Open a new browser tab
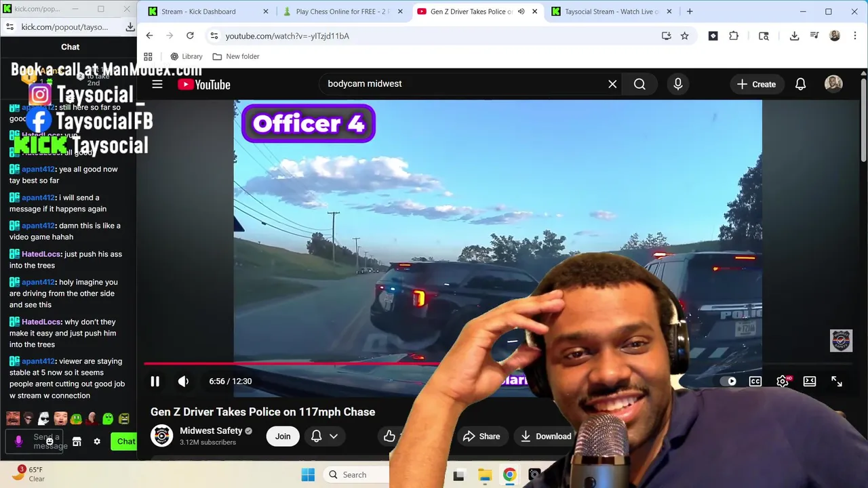 (x=690, y=12)
